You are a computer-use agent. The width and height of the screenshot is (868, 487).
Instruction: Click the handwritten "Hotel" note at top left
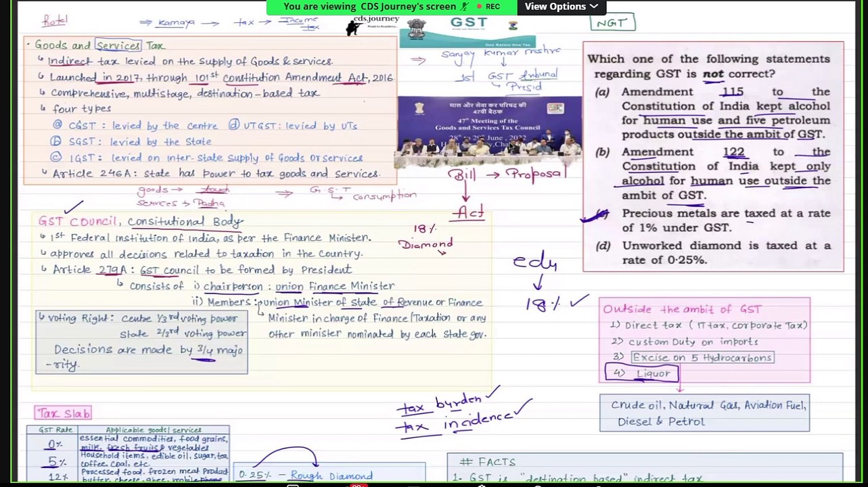coord(55,20)
